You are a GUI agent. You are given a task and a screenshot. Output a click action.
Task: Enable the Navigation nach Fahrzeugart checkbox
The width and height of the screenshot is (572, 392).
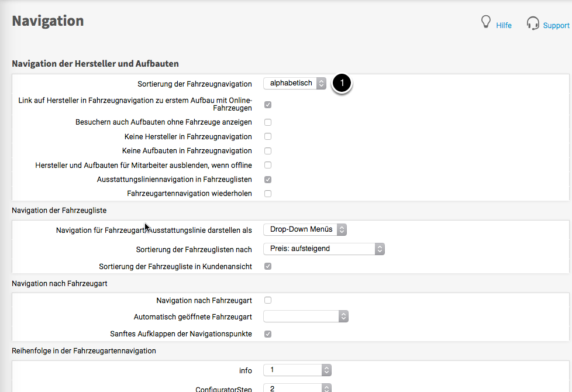point(268,300)
